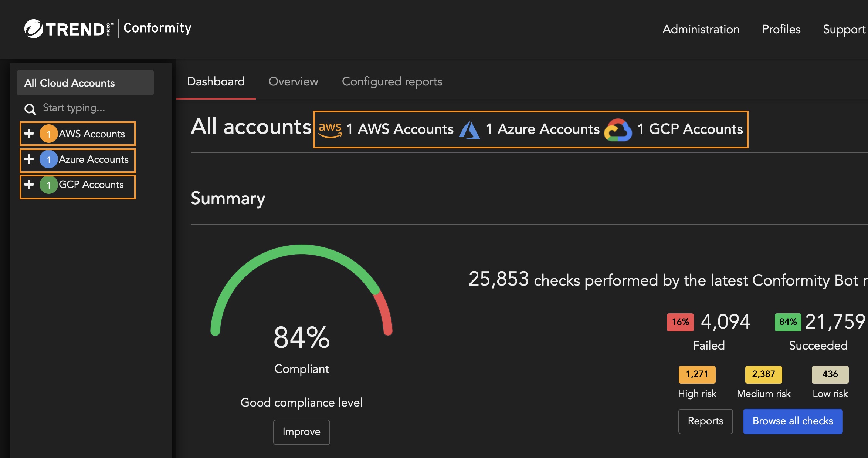Click green GCP count badge

point(48,185)
